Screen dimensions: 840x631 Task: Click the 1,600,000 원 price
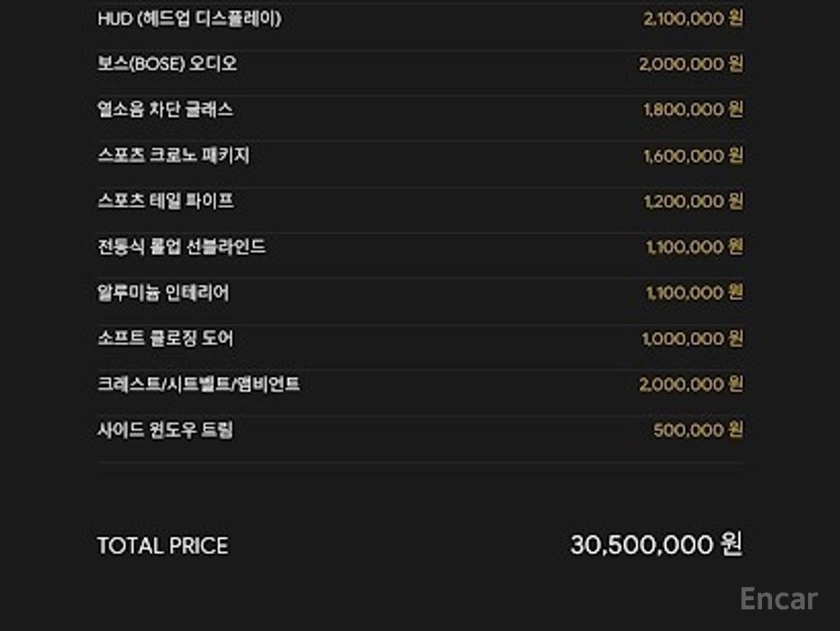click(693, 156)
